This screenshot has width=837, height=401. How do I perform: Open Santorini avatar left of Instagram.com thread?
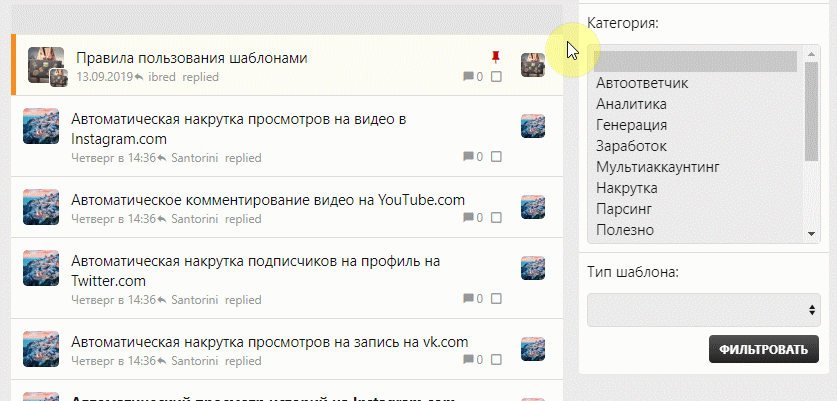[41, 126]
